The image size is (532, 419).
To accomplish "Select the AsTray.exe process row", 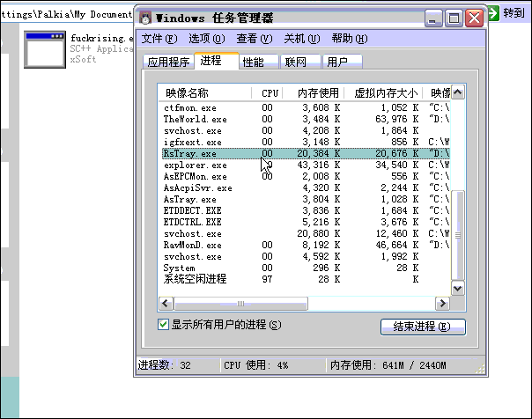I will click(x=306, y=199).
